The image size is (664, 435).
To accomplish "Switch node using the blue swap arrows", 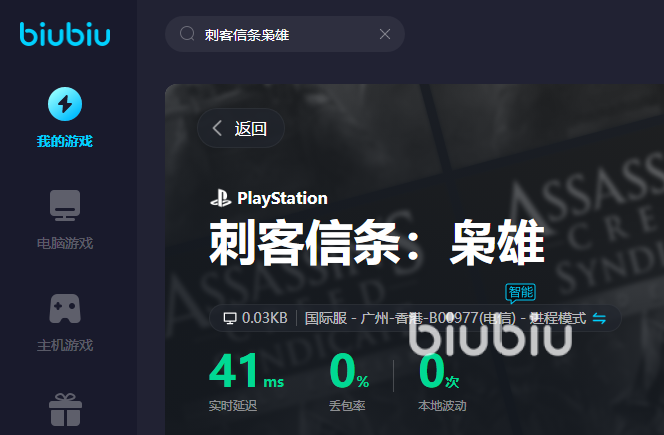I will 599,318.
